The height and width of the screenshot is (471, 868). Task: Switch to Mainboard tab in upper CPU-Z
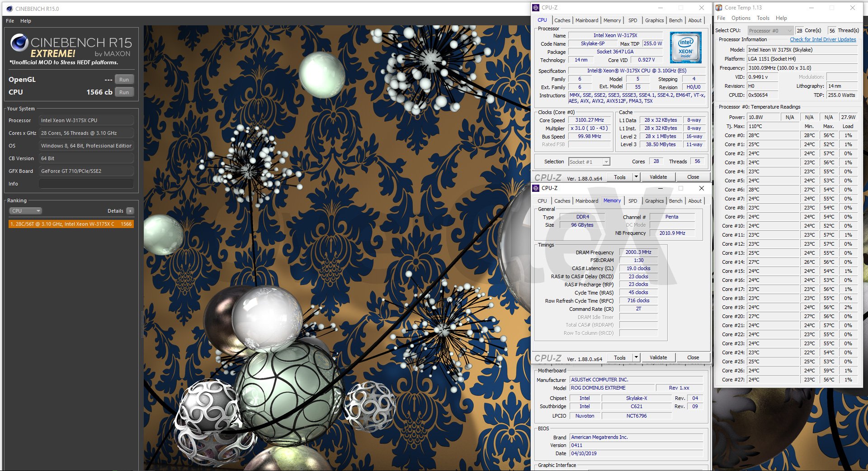tap(587, 20)
